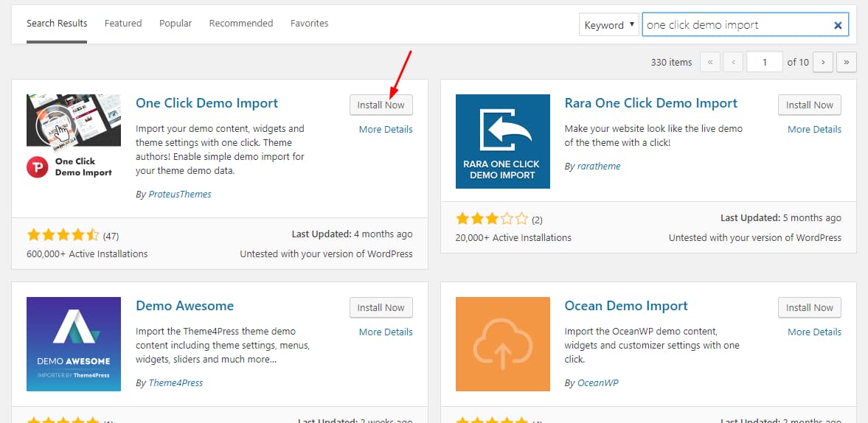Click the Last Updated: 5 months ago text
Screen dimensions: 868x423
coord(780,218)
